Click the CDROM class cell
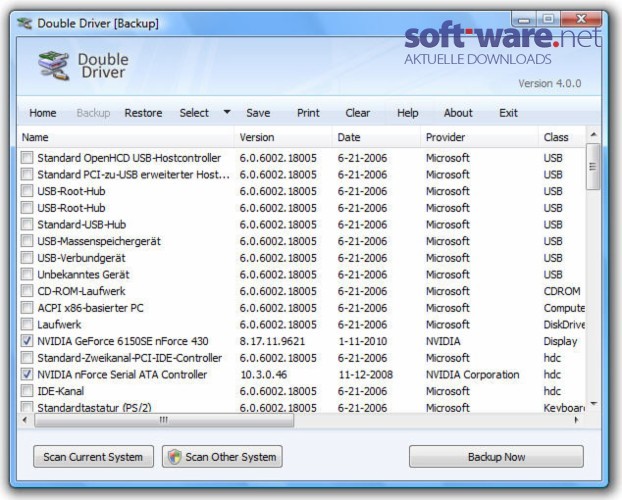The height and width of the screenshot is (500, 622). (562, 291)
